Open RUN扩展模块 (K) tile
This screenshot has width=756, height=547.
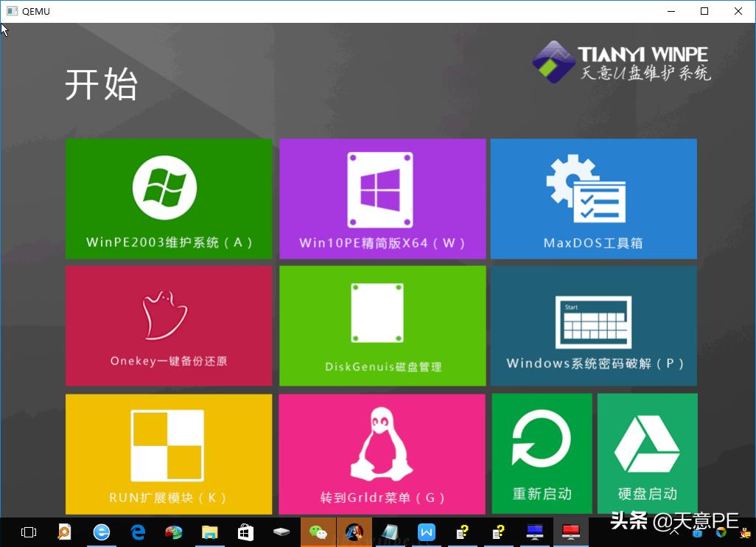point(169,454)
